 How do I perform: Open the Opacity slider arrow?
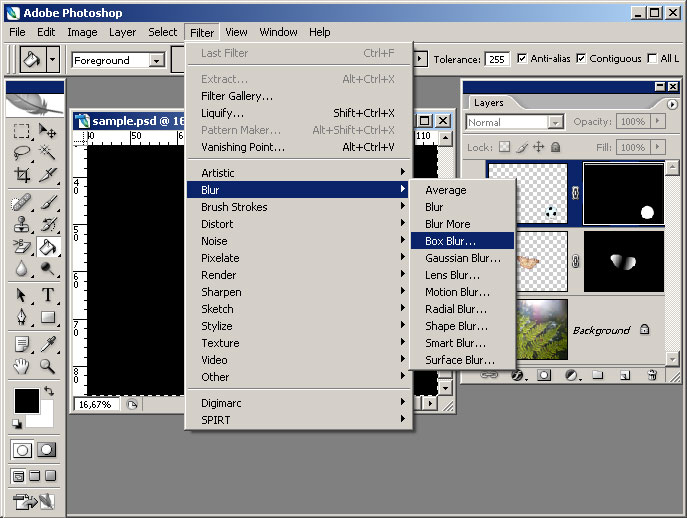pyautogui.click(x=657, y=121)
